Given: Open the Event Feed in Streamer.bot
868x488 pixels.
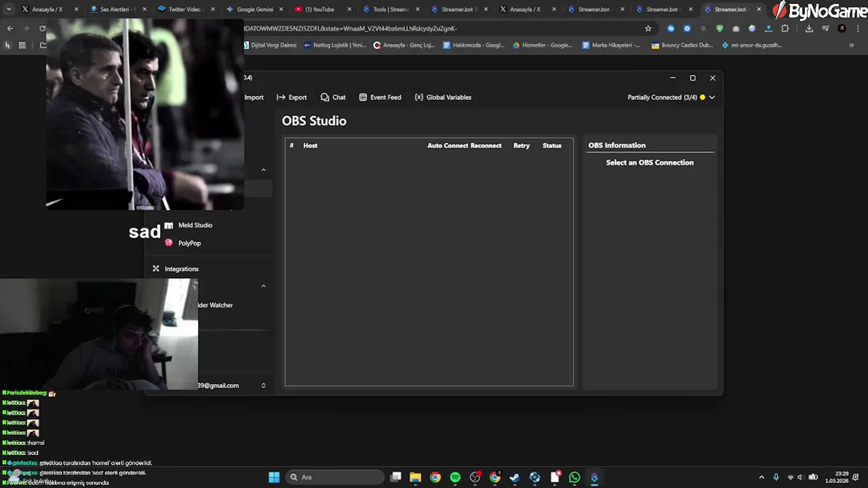Looking at the screenshot, I should 380,97.
